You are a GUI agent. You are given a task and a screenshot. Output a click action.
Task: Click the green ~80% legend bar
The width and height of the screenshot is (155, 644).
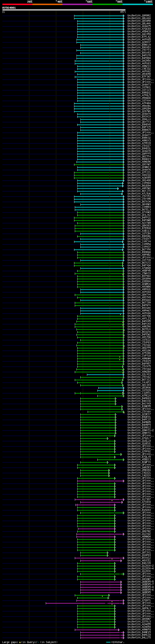tap(108, 4)
